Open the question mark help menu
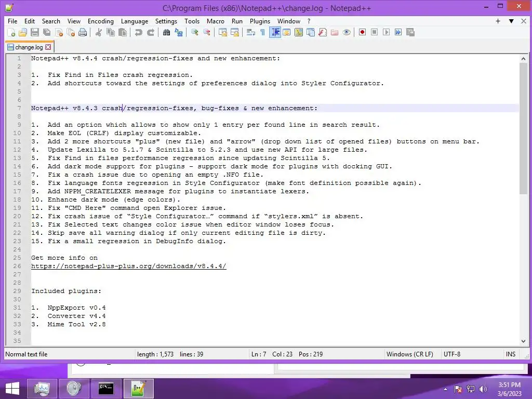This screenshot has height=399, width=532. tap(309, 21)
